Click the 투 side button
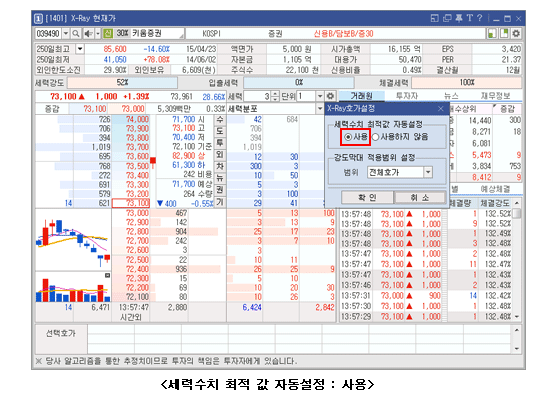Screen dimensions: 546x398 coord(220,143)
